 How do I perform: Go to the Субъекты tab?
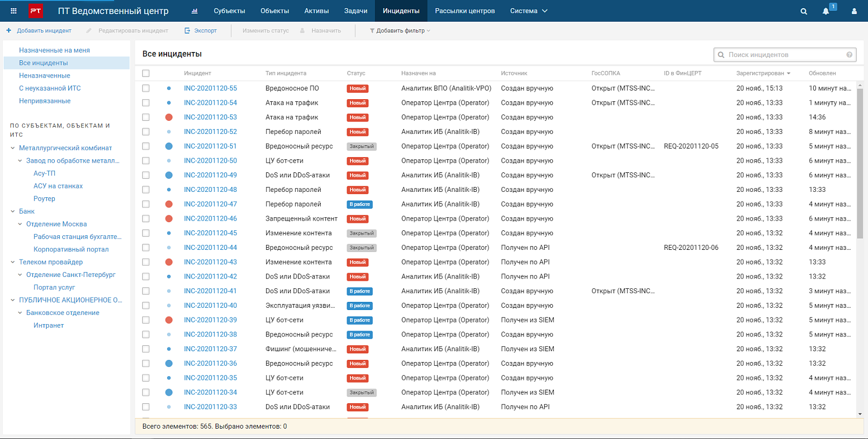click(229, 11)
